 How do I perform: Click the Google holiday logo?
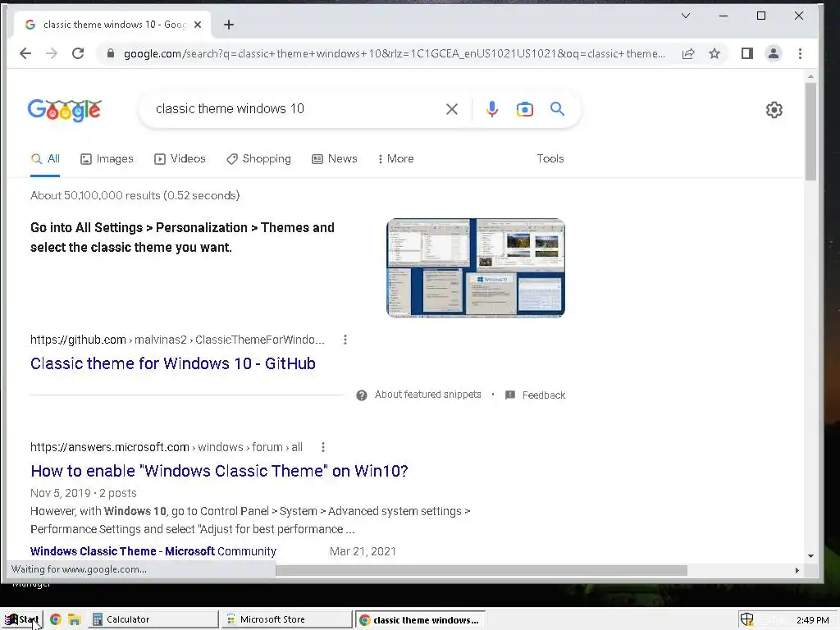64,111
